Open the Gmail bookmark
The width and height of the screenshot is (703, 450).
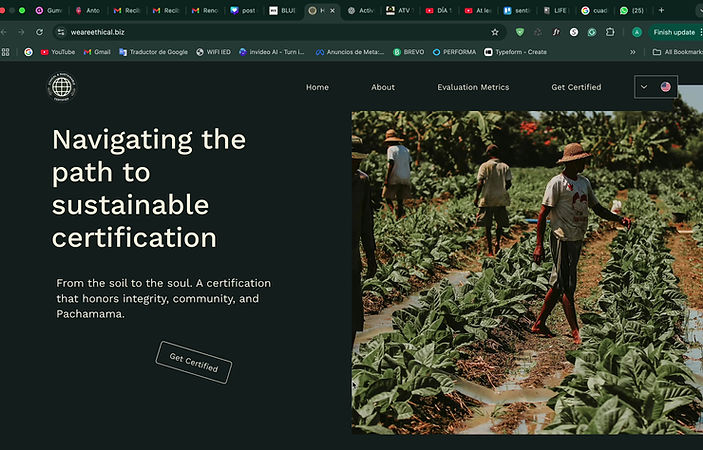pos(97,52)
